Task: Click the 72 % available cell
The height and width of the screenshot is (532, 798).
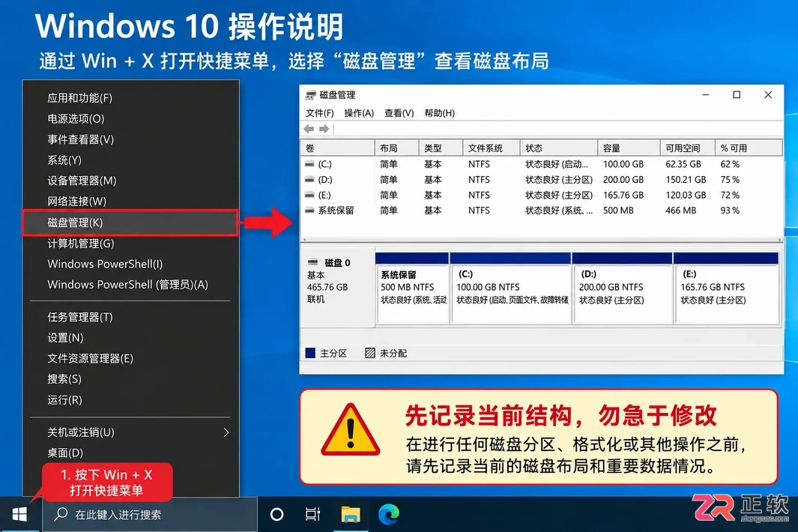Action: (x=730, y=195)
